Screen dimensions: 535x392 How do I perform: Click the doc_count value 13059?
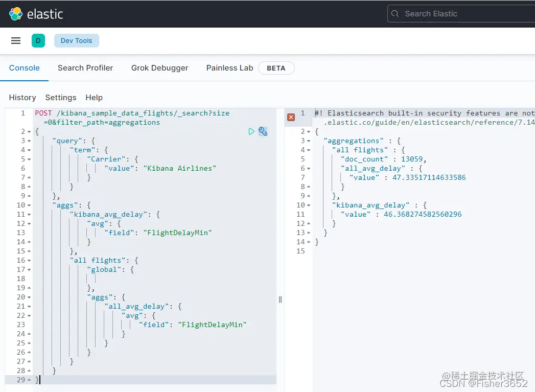click(412, 159)
